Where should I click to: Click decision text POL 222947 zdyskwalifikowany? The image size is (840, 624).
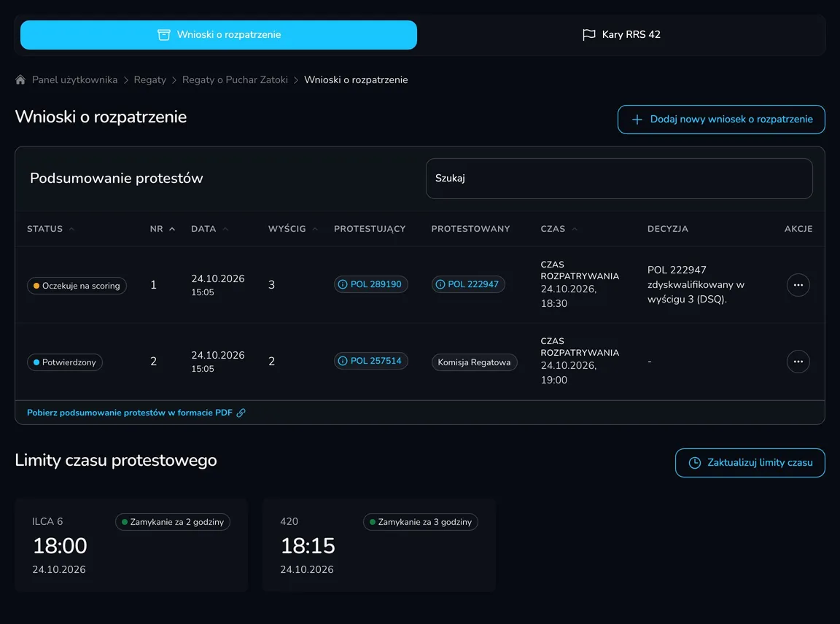click(x=696, y=284)
